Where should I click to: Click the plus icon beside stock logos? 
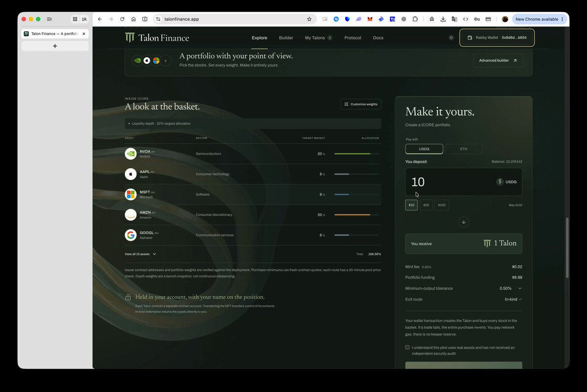pyautogui.click(x=165, y=61)
